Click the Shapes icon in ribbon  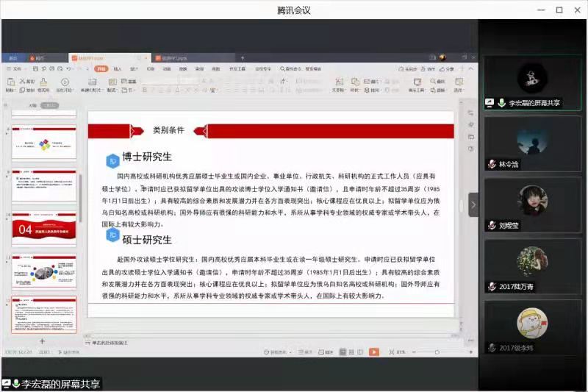tap(355, 82)
